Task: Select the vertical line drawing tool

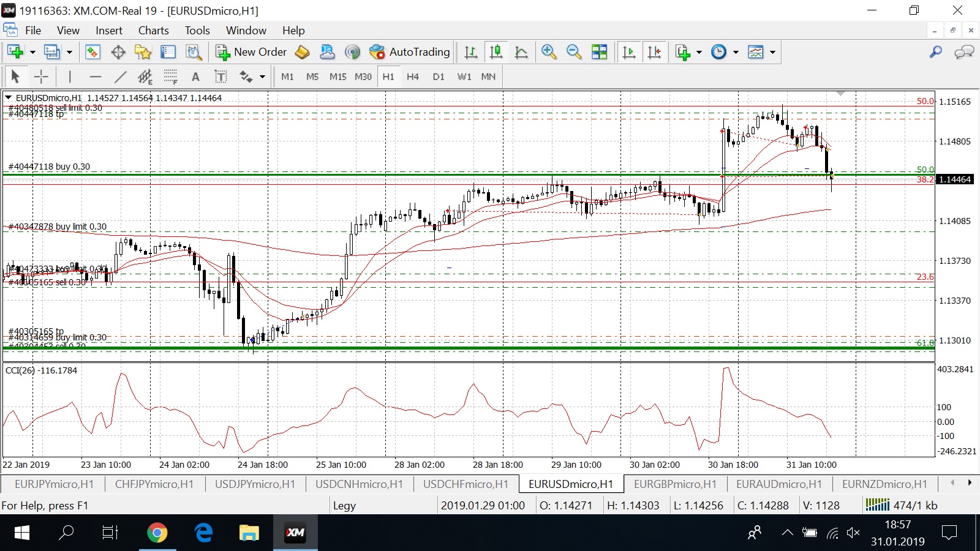Action: pos(70,77)
